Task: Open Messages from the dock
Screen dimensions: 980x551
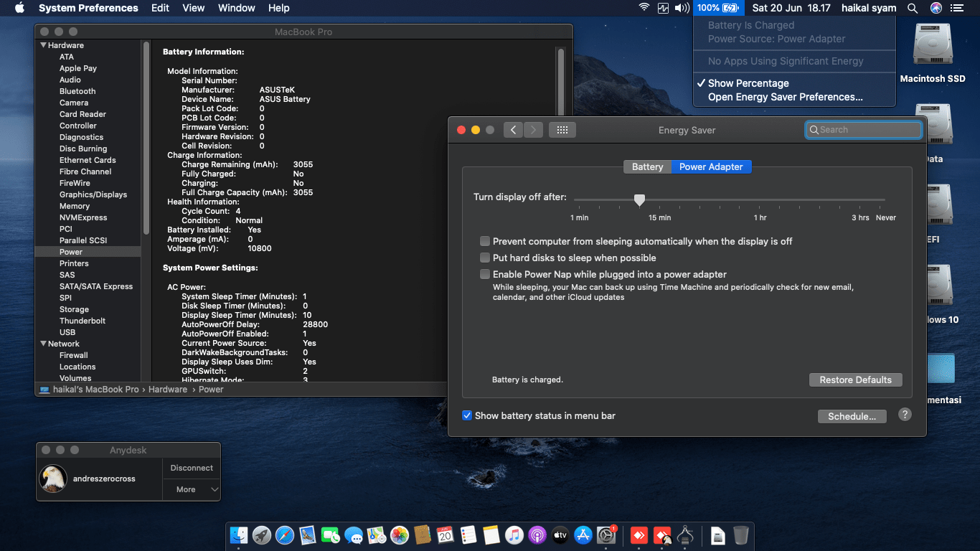Action: (354, 535)
